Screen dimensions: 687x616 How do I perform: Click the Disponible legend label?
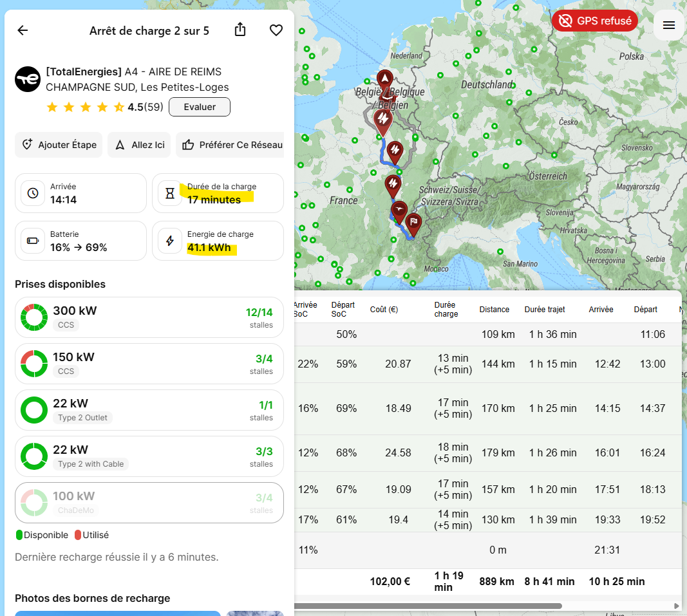(x=46, y=535)
